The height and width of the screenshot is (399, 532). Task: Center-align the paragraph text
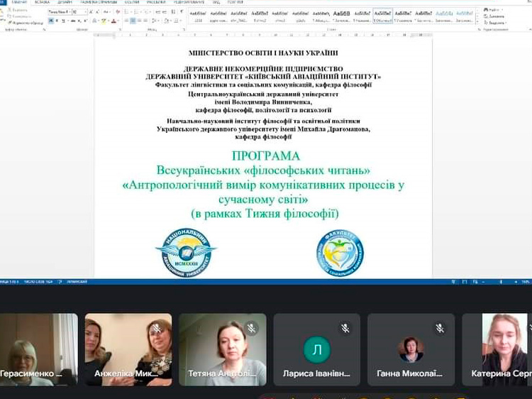coord(133,21)
